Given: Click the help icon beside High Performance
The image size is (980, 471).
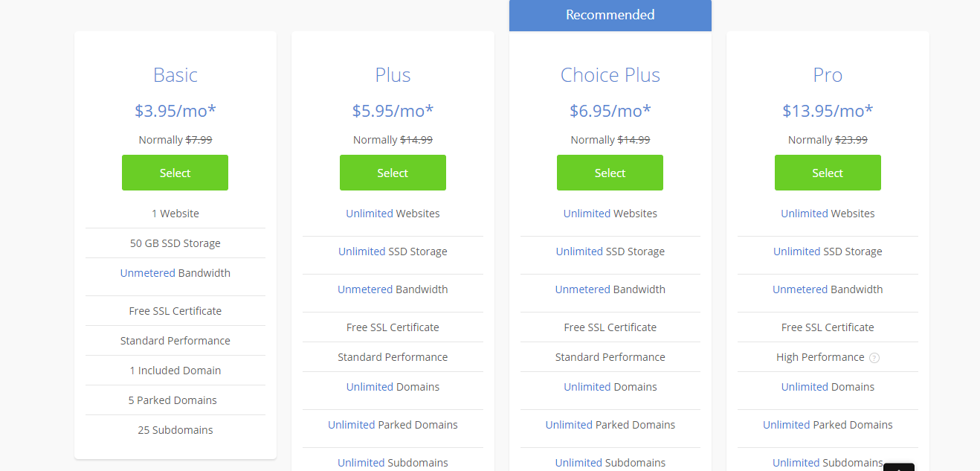Looking at the screenshot, I should coord(874,358).
